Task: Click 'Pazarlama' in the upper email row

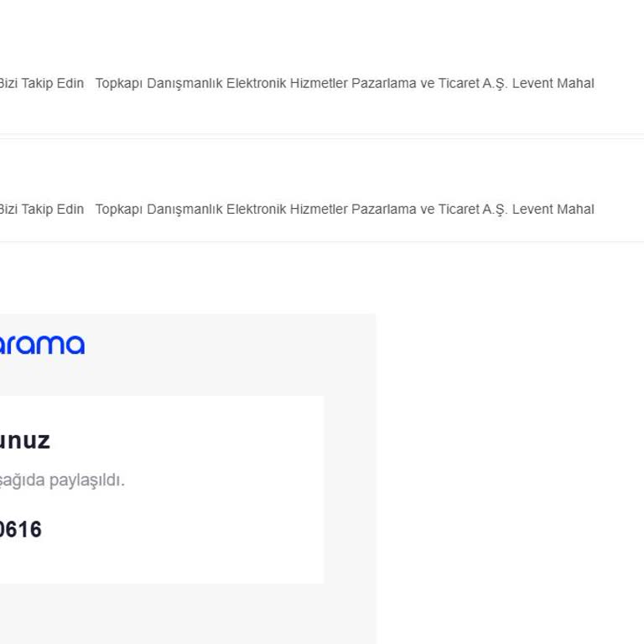Action: click(384, 83)
